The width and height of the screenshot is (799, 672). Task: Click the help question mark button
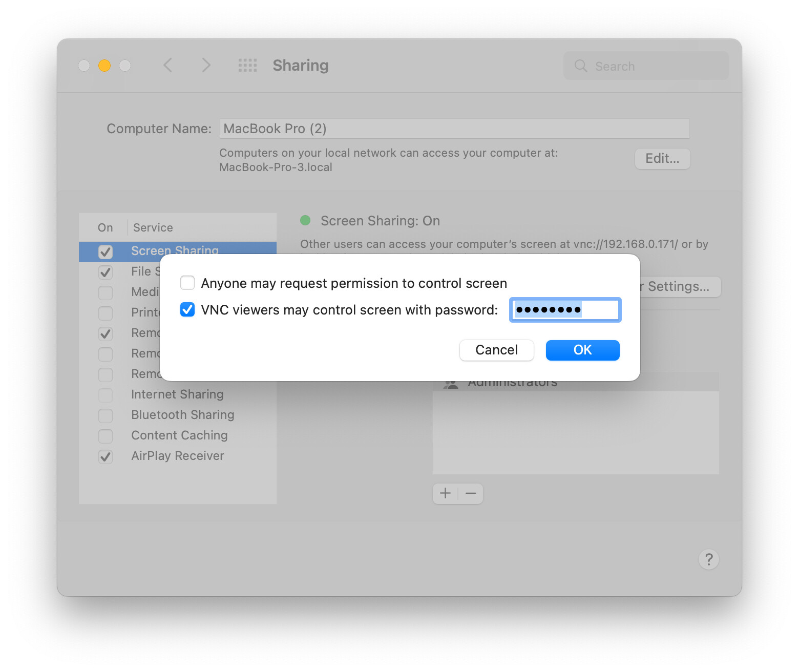pos(708,559)
